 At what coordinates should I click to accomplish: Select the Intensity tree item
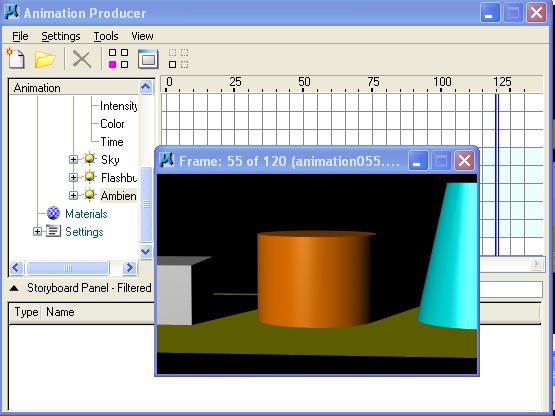click(x=118, y=106)
